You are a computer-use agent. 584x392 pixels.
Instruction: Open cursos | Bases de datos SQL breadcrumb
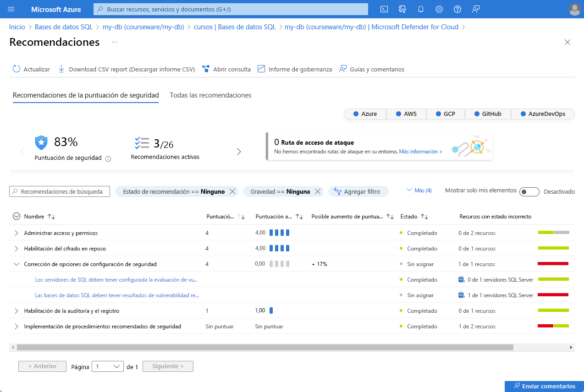coord(235,27)
